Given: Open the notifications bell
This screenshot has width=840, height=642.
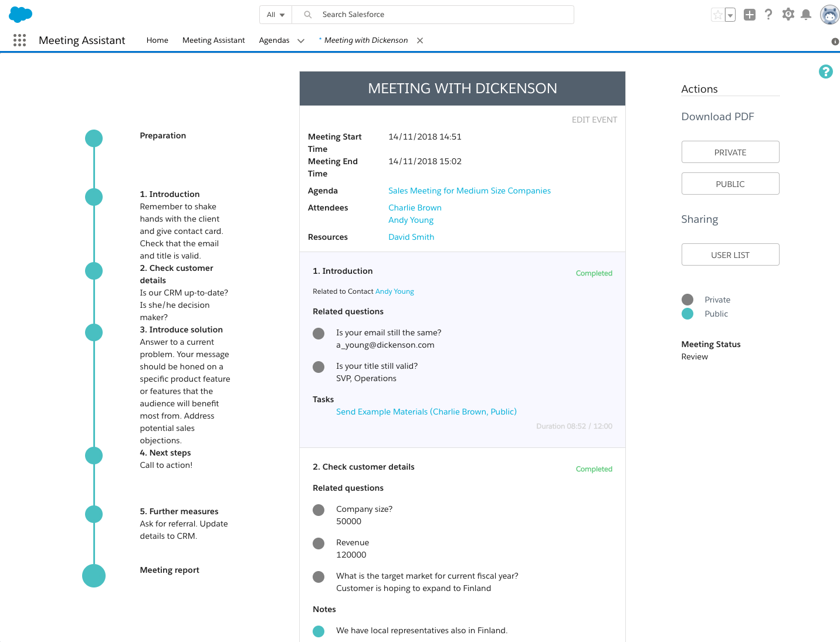Looking at the screenshot, I should (x=807, y=15).
